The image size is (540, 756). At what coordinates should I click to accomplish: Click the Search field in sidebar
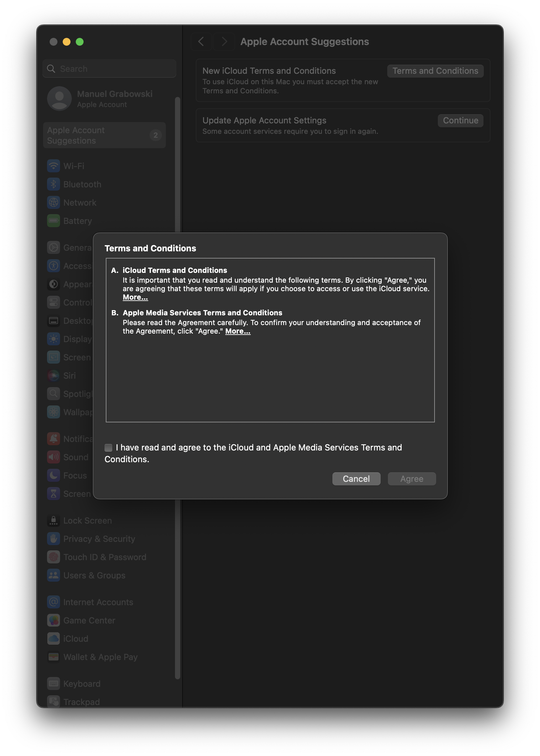tap(110, 69)
